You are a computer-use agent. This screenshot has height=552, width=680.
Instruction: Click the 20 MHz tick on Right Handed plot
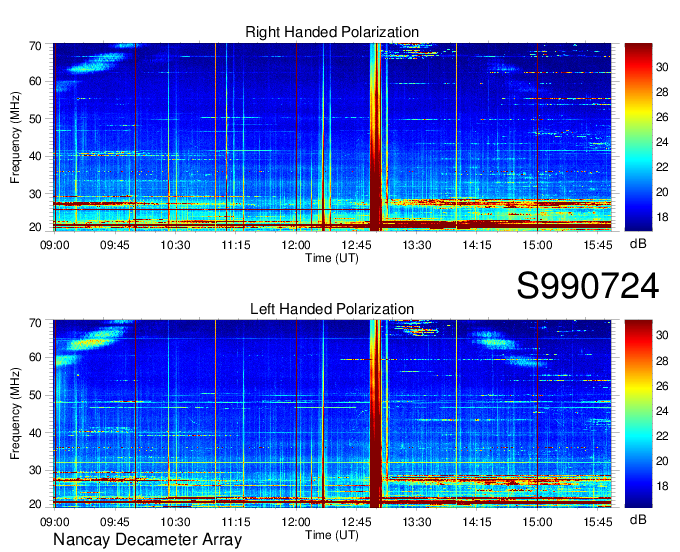point(35,227)
